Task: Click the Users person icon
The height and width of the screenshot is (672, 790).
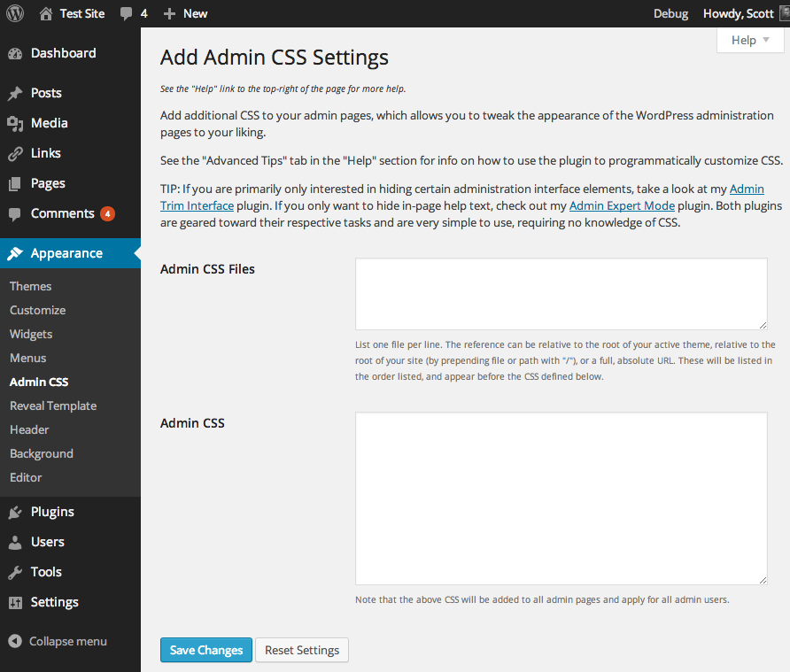Action: click(x=15, y=543)
